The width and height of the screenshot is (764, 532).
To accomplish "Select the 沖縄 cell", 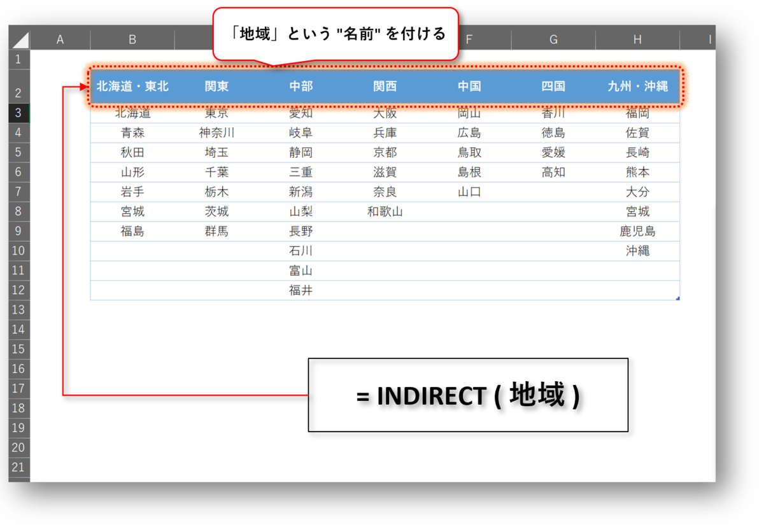I will click(637, 251).
